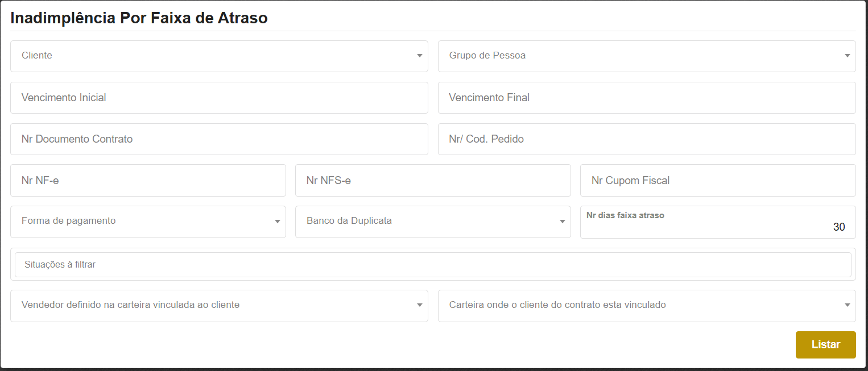
Task: Click the Nr Documento Contrato field
Action: pyautogui.click(x=218, y=139)
